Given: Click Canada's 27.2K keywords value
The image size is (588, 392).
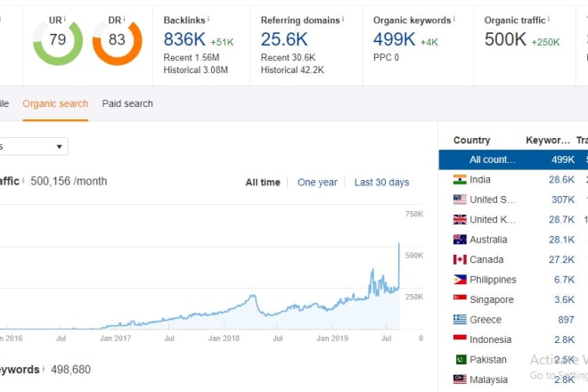Looking at the screenshot, I should click(561, 259).
